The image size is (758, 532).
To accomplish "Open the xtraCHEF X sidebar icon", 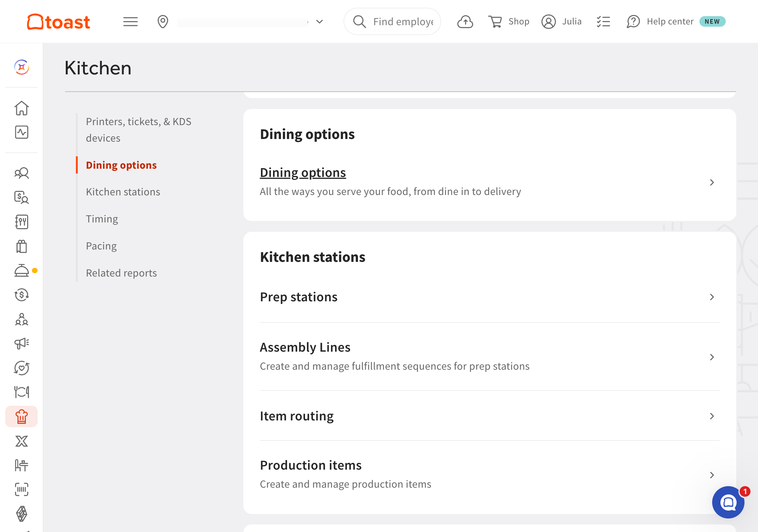I will [x=22, y=441].
